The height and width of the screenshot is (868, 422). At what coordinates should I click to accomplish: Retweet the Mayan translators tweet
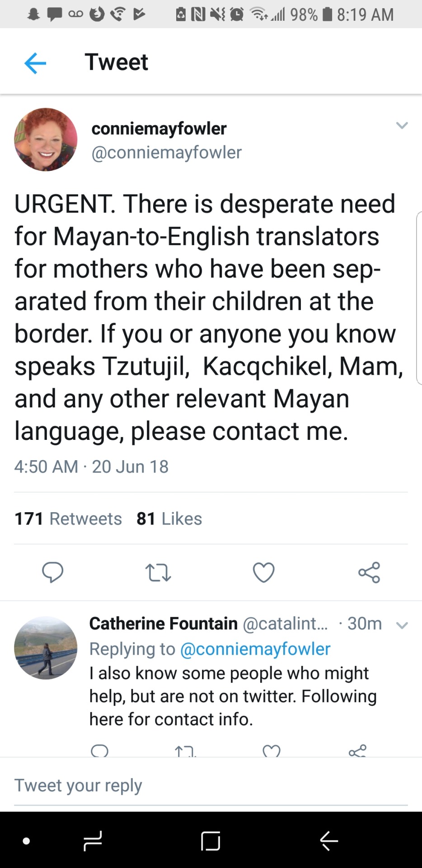coord(158,572)
